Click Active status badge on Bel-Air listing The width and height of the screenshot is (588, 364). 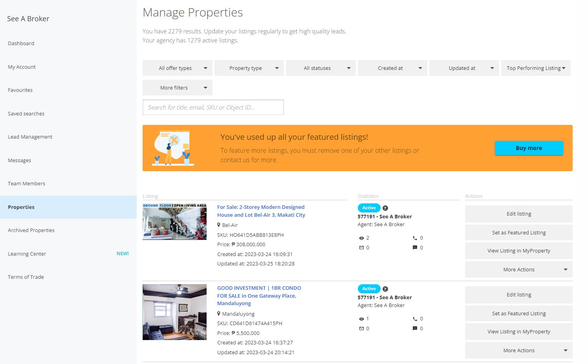(x=369, y=208)
